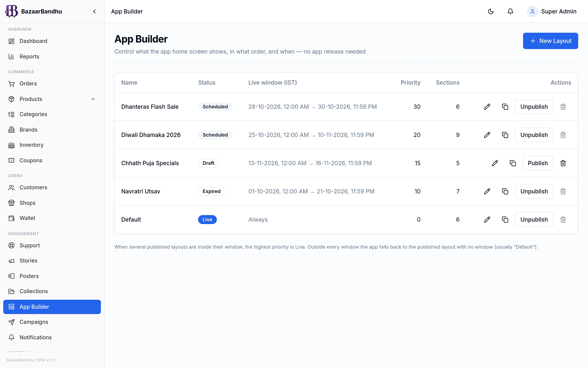Click the Chhath Puja Specials name
Screen dimensions: 588x368
coord(150,163)
